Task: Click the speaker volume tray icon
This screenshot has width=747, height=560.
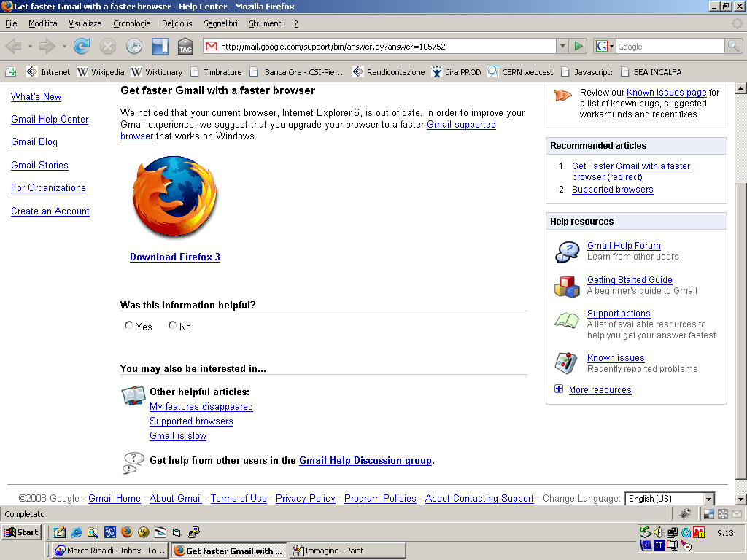Action: point(659,532)
